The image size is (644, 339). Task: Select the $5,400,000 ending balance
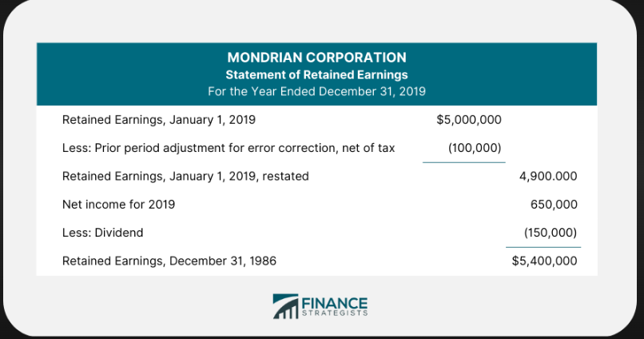(x=544, y=260)
